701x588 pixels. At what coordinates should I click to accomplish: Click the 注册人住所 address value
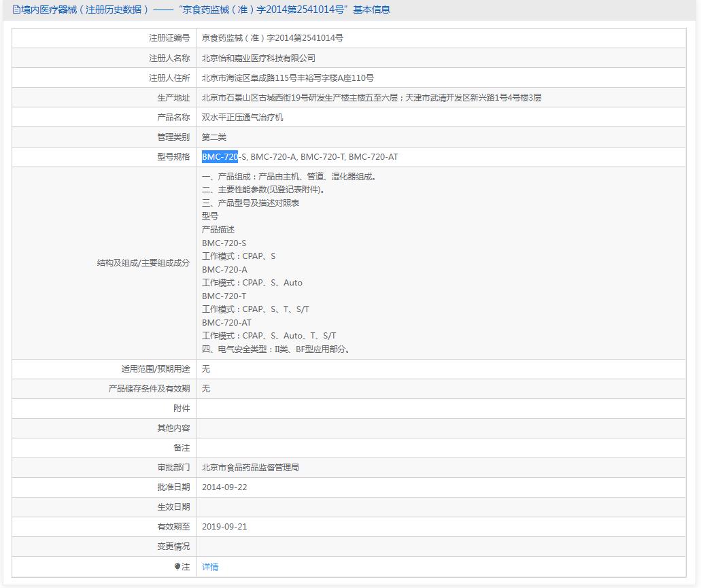pos(288,78)
